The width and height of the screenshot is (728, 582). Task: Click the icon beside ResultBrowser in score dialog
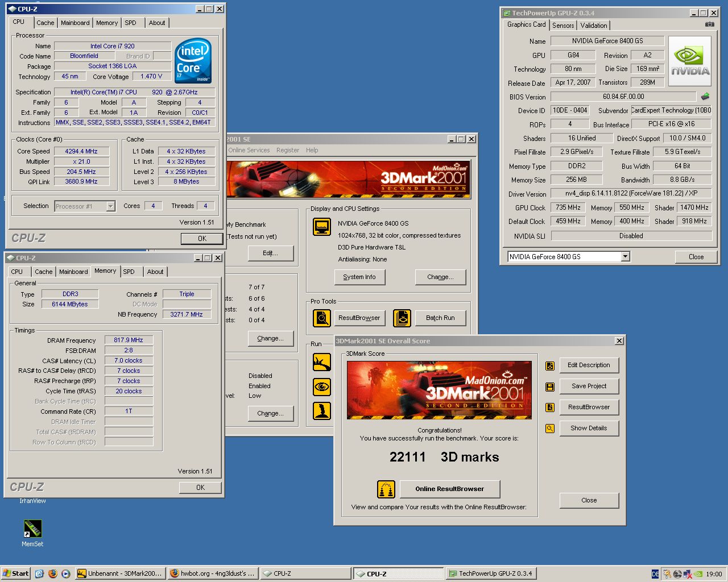[x=550, y=408]
